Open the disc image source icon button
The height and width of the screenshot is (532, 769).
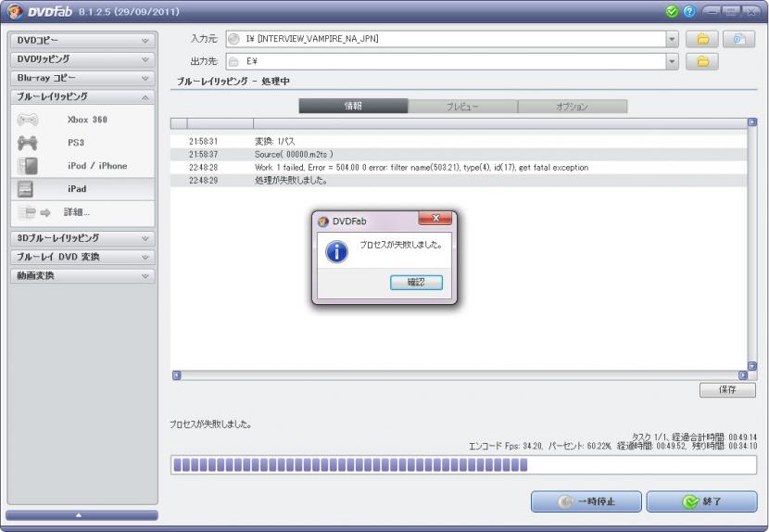click(x=738, y=39)
